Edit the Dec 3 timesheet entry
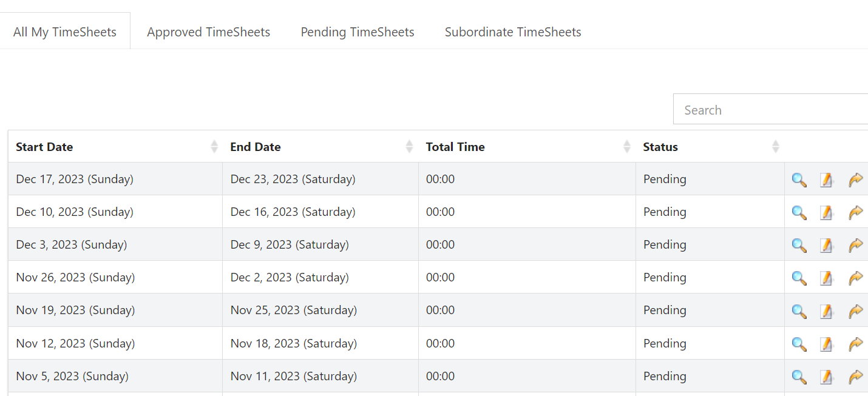868x396 pixels. (x=827, y=245)
